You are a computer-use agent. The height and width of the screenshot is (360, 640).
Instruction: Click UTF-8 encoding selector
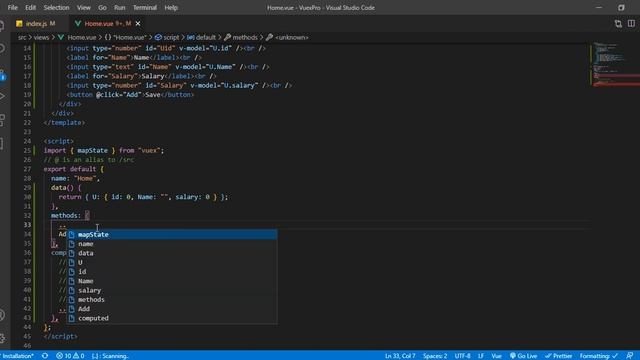(x=462, y=356)
